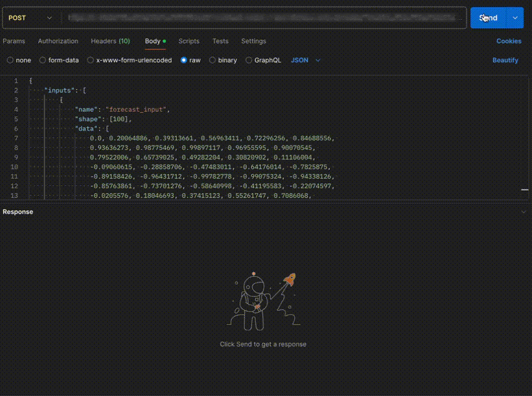Click value 0.20064886 in the body
The width and height of the screenshot is (532, 396).
(x=128, y=138)
